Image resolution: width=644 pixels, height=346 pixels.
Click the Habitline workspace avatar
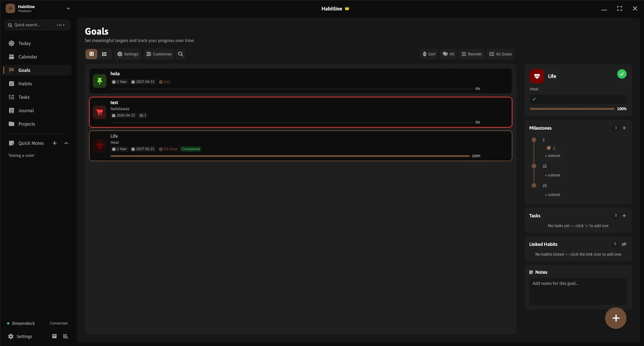click(10, 8)
